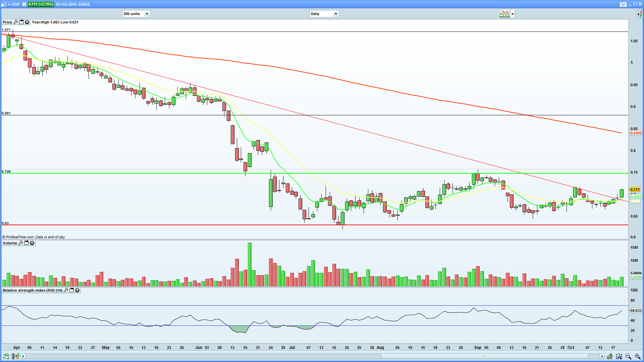Open the Price panel settings wrench

[15, 22]
